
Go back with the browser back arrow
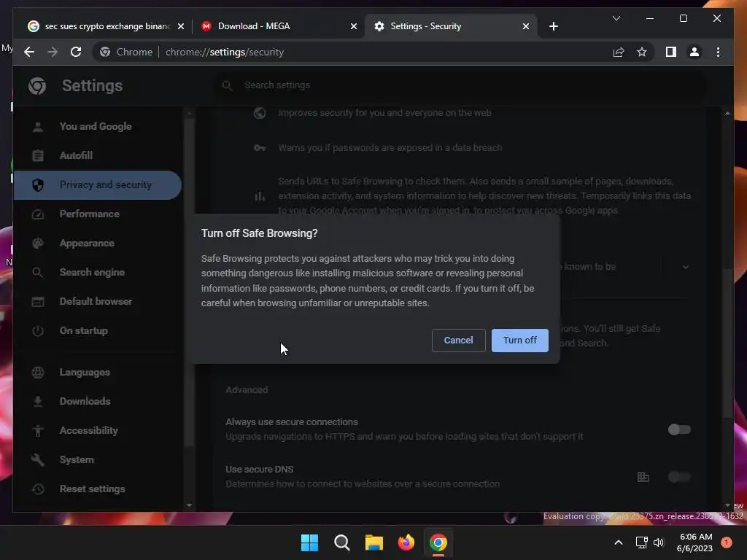pos(29,52)
